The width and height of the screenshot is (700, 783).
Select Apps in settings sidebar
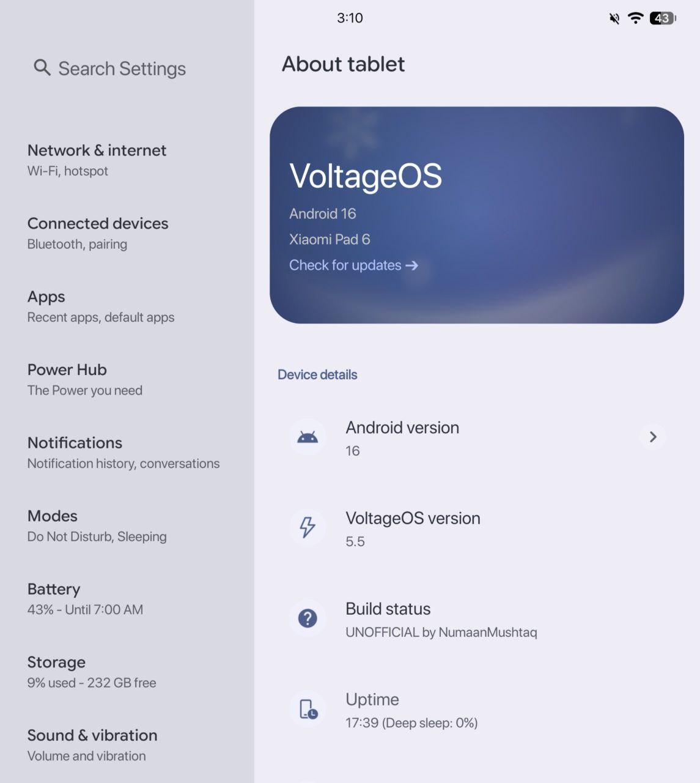click(x=101, y=306)
